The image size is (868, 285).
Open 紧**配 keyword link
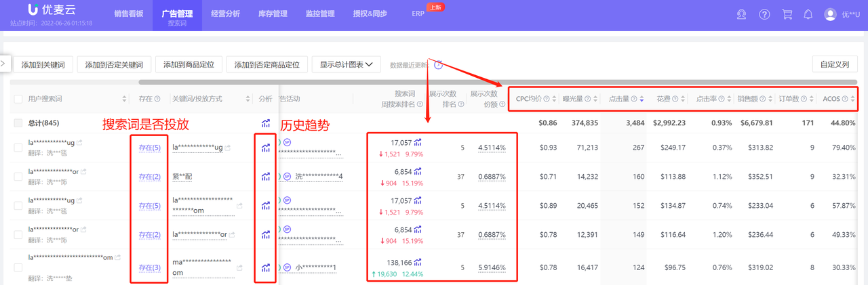click(x=182, y=177)
